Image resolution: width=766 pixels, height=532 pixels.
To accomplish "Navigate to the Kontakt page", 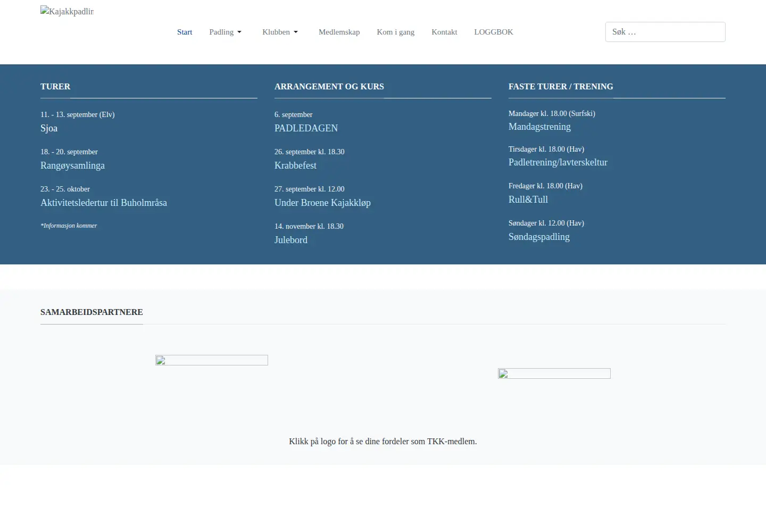I will tap(444, 32).
